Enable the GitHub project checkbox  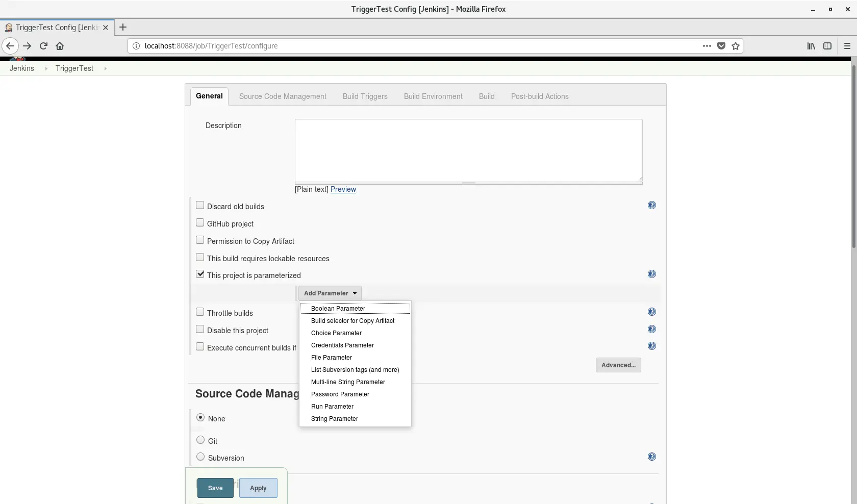[200, 222]
